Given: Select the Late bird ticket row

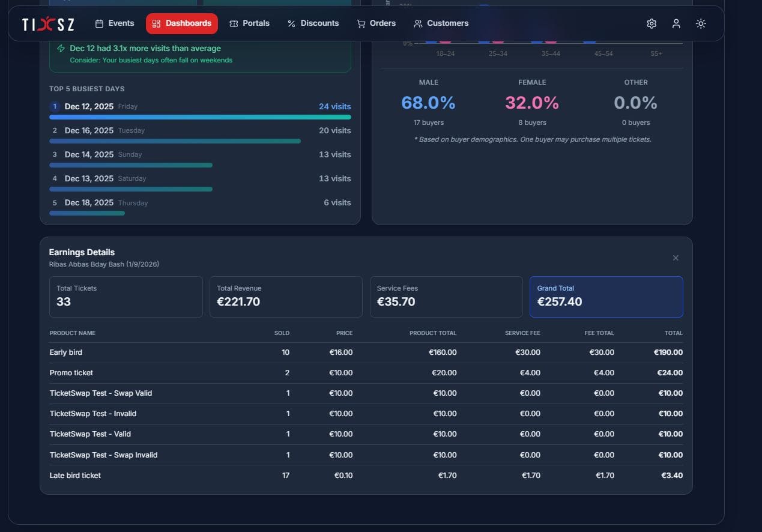Looking at the screenshot, I should (366, 476).
